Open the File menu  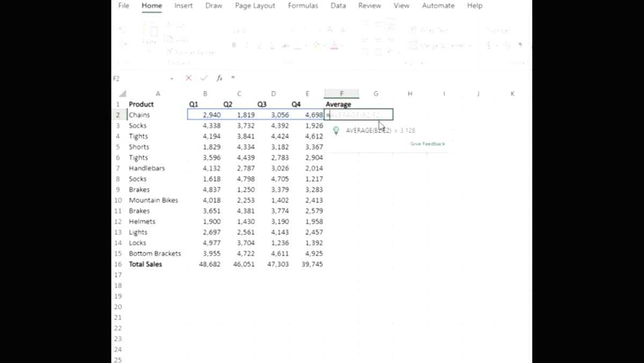(123, 5)
